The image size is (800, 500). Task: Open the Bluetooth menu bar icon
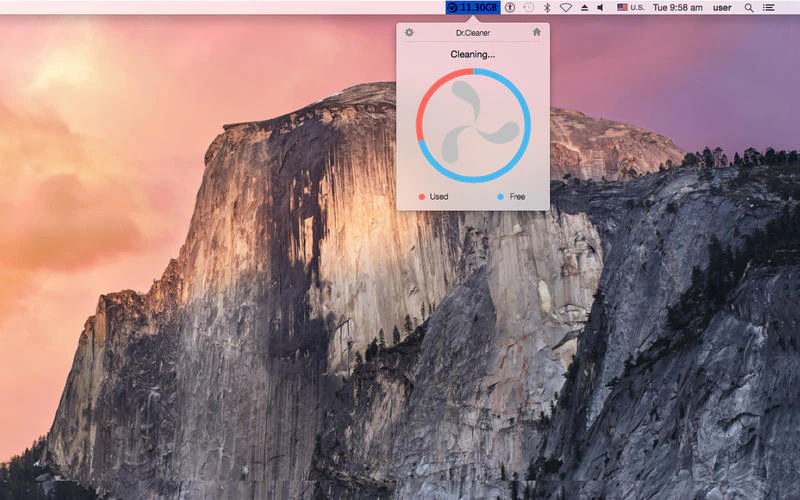click(x=547, y=7)
